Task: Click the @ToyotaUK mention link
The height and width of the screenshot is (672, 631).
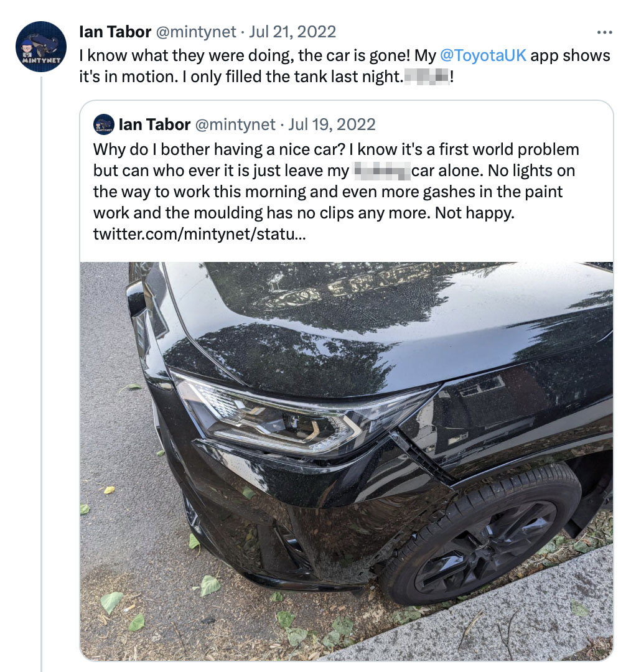Action: (483, 55)
